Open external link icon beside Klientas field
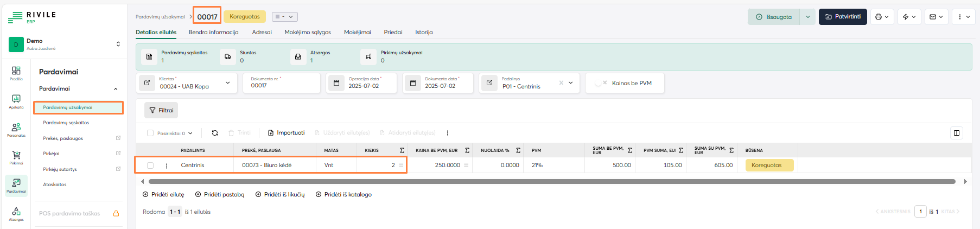The width and height of the screenshot is (980, 229). 147,83
